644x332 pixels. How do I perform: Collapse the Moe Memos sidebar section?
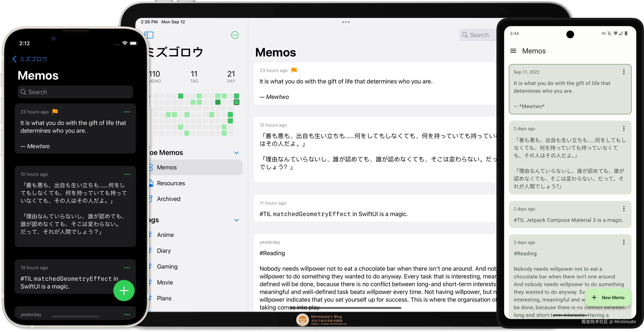point(236,153)
